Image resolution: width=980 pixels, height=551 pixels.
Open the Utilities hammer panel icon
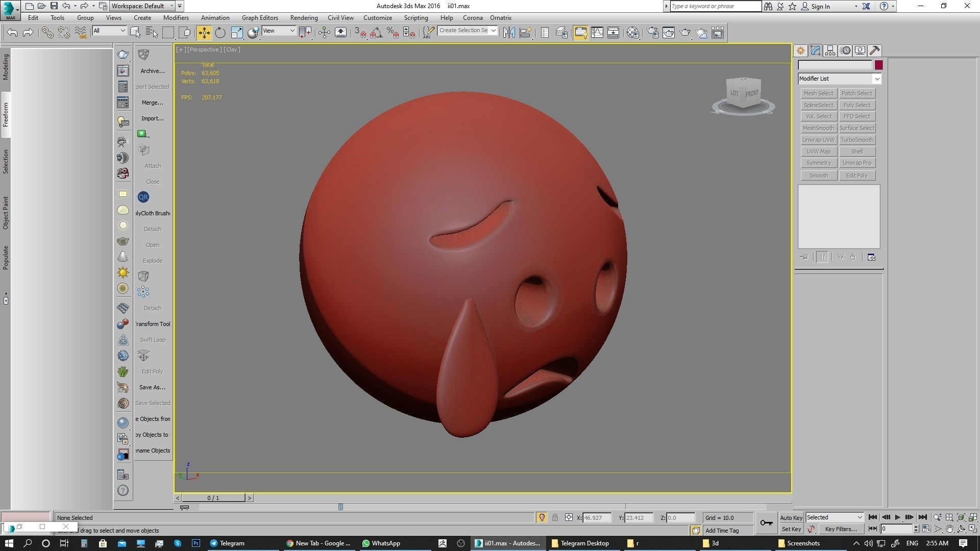click(x=875, y=51)
